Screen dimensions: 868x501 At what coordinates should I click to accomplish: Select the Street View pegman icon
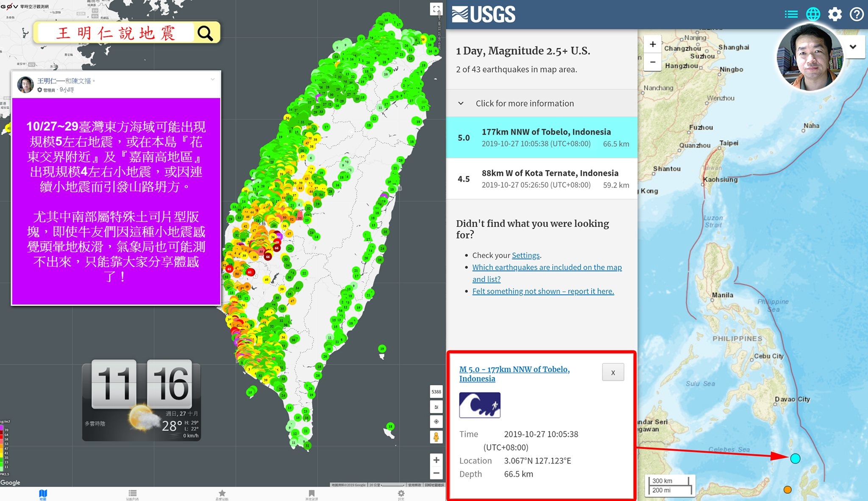[x=436, y=437]
